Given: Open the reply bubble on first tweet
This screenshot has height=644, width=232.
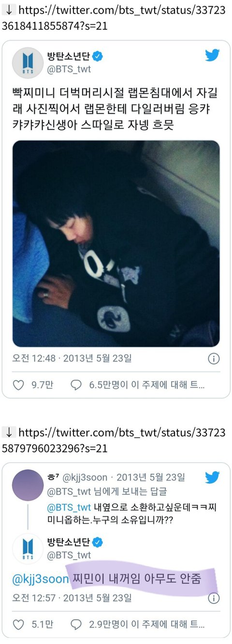Looking at the screenshot, I should pyautogui.click(x=76, y=385).
